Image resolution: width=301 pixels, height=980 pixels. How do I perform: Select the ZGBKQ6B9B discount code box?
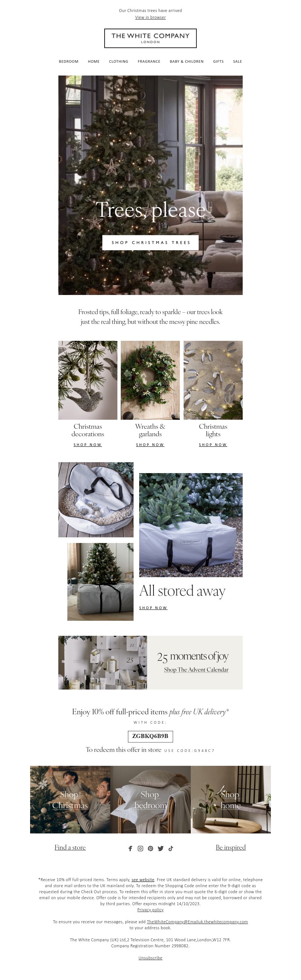(150, 736)
